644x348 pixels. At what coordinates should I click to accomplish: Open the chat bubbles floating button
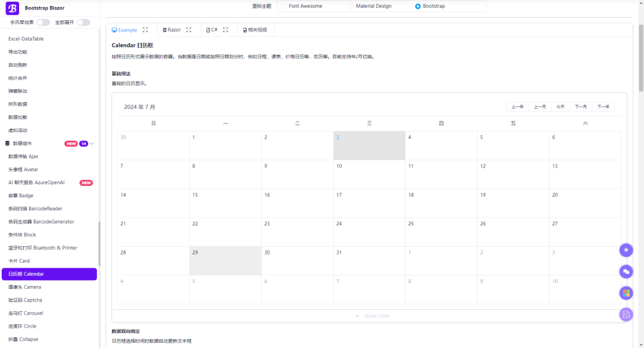click(x=626, y=272)
